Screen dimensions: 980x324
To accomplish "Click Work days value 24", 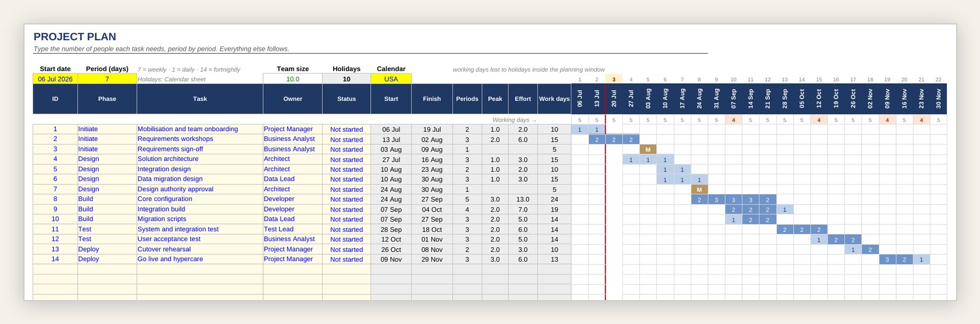I will point(554,199).
